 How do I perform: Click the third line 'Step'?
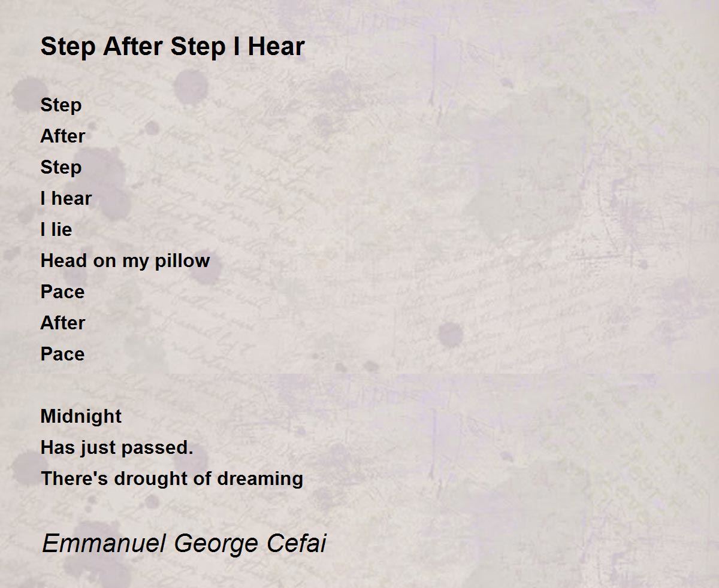61,168
